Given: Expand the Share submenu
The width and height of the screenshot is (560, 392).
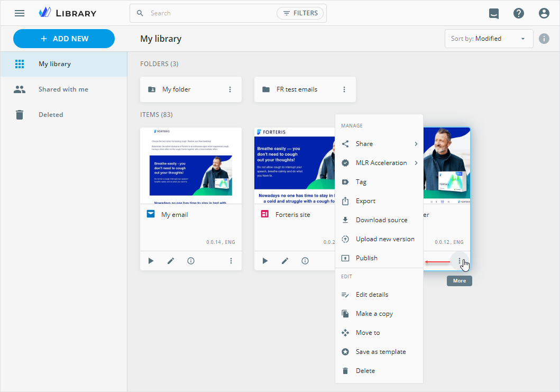Looking at the screenshot, I should click(379, 144).
